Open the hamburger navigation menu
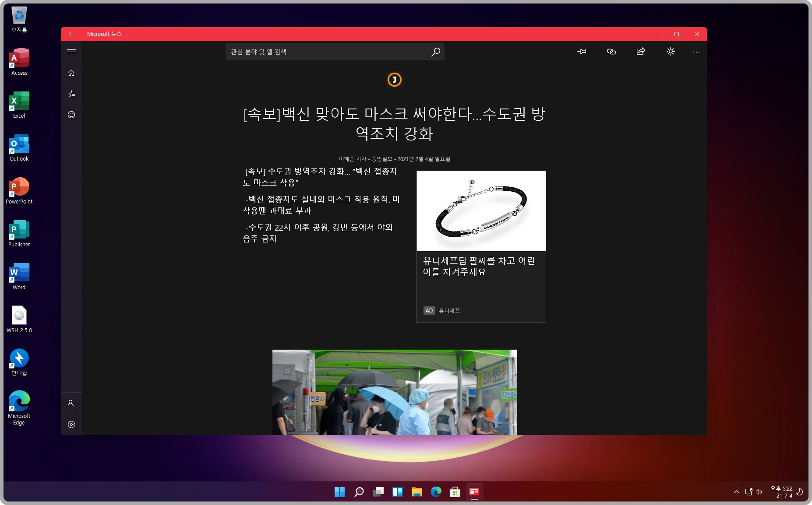The height and width of the screenshot is (505, 812). point(71,52)
